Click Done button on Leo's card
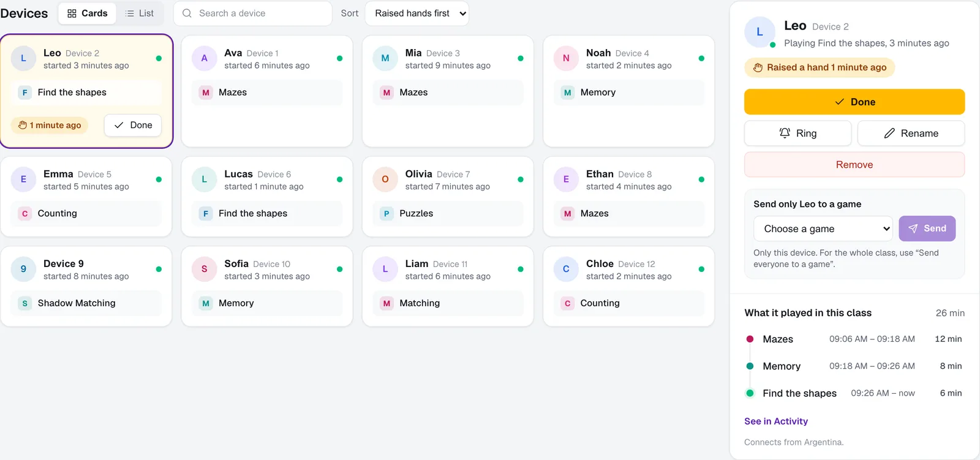Screen dimensions: 980x460 point(133,125)
